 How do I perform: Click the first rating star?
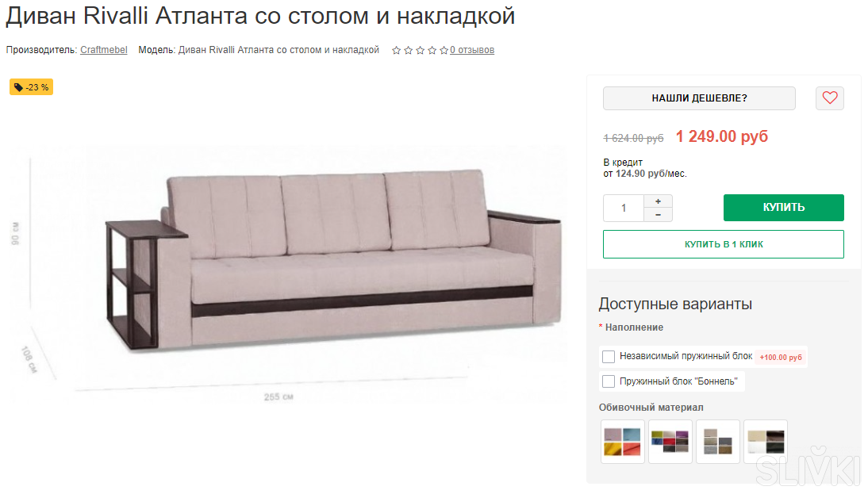click(397, 50)
